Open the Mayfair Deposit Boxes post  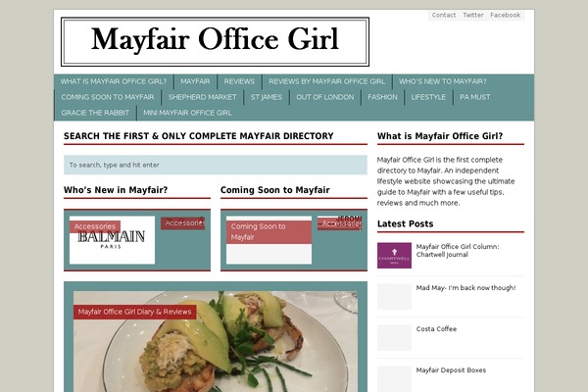pyautogui.click(x=451, y=370)
